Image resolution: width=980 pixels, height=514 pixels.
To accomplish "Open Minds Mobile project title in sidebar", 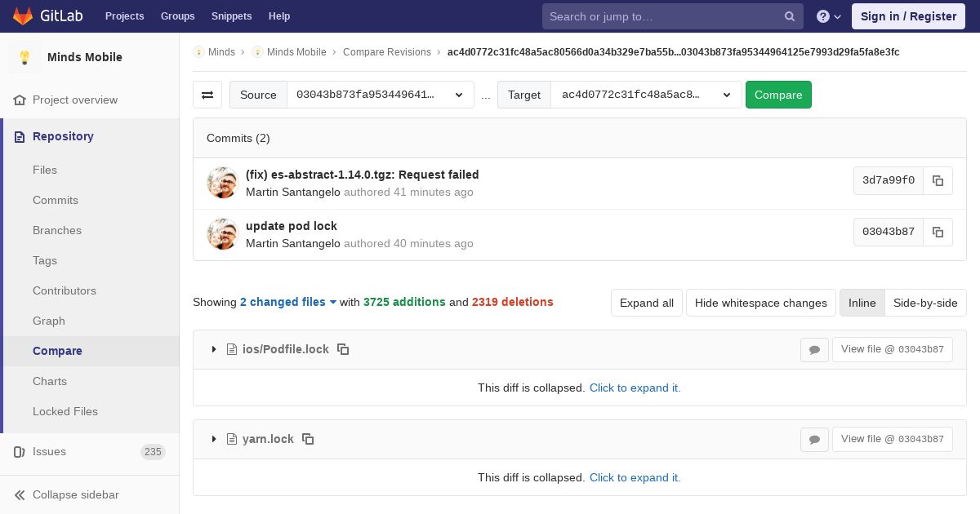I will (x=85, y=57).
